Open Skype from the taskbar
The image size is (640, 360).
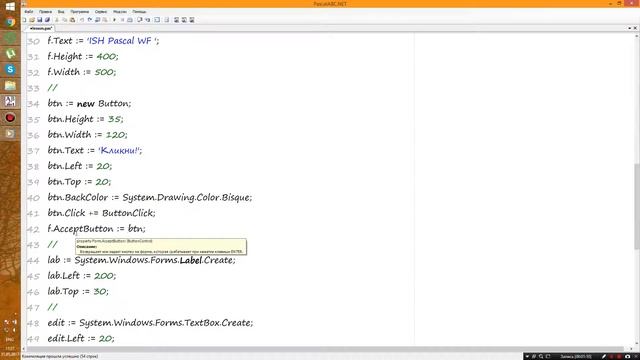click(10, 69)
